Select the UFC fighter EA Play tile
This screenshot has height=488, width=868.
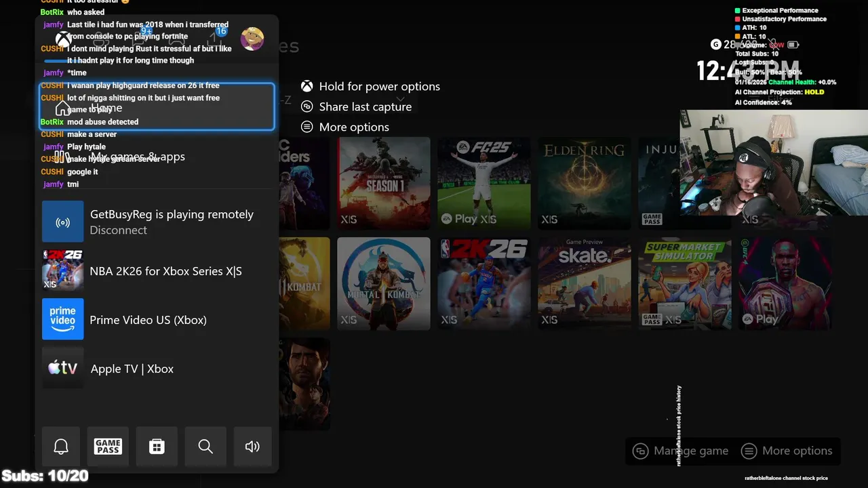tap(785, 283)
